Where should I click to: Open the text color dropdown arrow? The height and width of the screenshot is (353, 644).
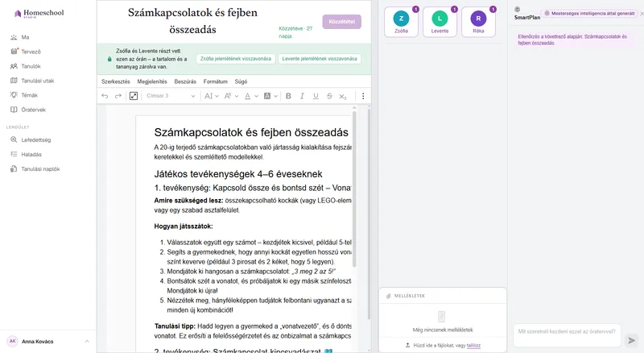(256, 96)
